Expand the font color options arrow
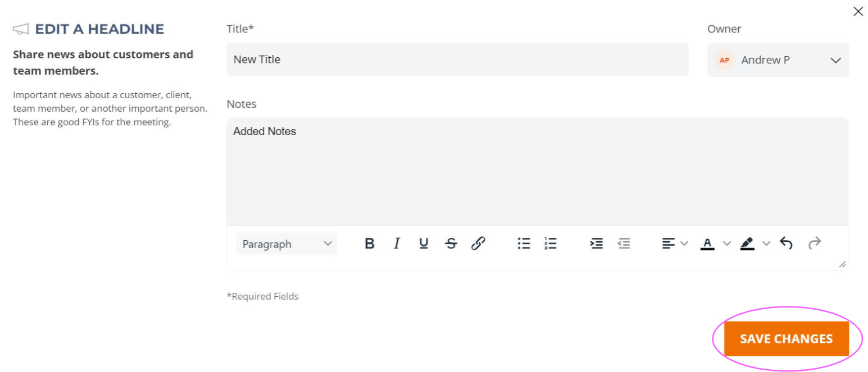Image resolution: width=868 pixels, height=372 pixels. (726, 244)
